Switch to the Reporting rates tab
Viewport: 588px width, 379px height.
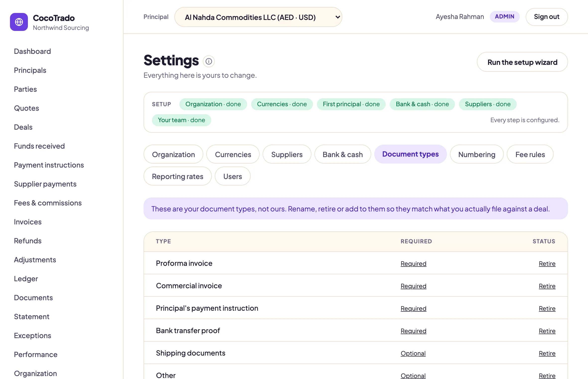pos(177,176)
